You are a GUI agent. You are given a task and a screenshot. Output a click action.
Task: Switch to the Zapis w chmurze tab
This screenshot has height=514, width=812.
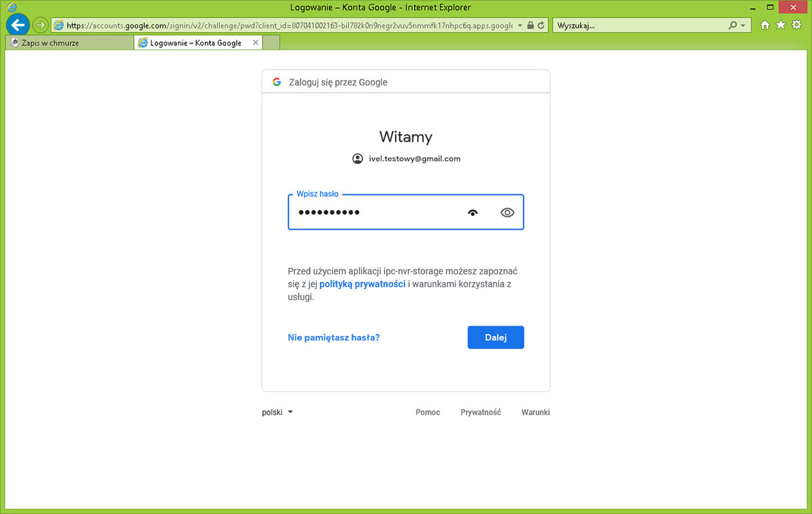[68, 43]
